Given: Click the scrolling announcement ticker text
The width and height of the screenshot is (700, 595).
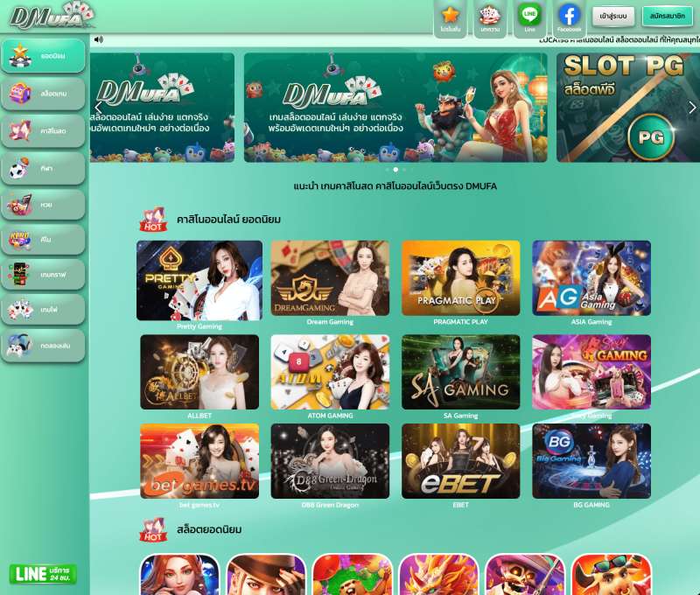Looking at the screenshot, I should click(x=619, y=39).
